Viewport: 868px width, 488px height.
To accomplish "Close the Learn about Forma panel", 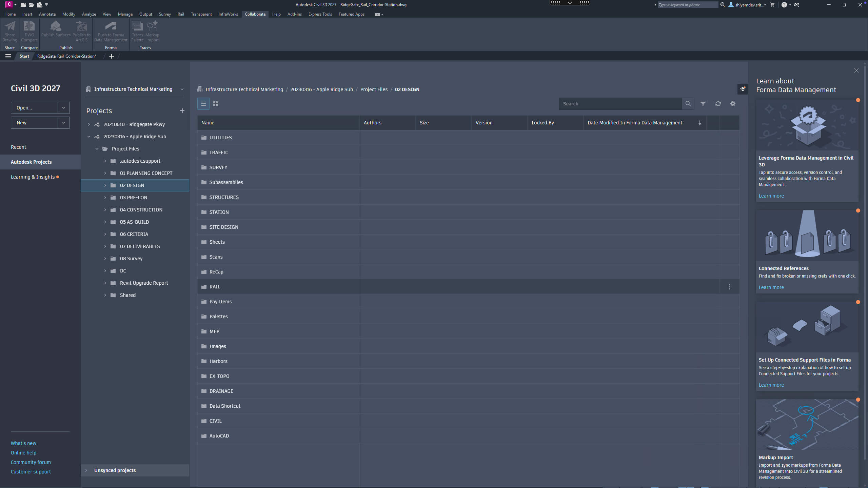I will 856,70.
